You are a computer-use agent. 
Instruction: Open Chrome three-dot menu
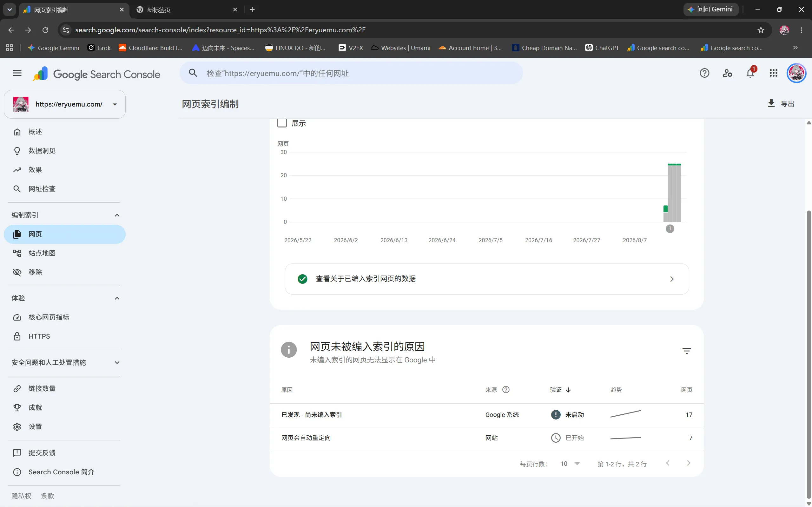click(x=802, y=30)
